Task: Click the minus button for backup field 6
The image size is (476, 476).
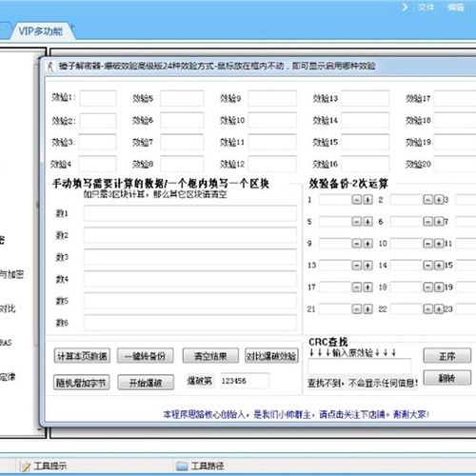Action: [x=428, y=222]
